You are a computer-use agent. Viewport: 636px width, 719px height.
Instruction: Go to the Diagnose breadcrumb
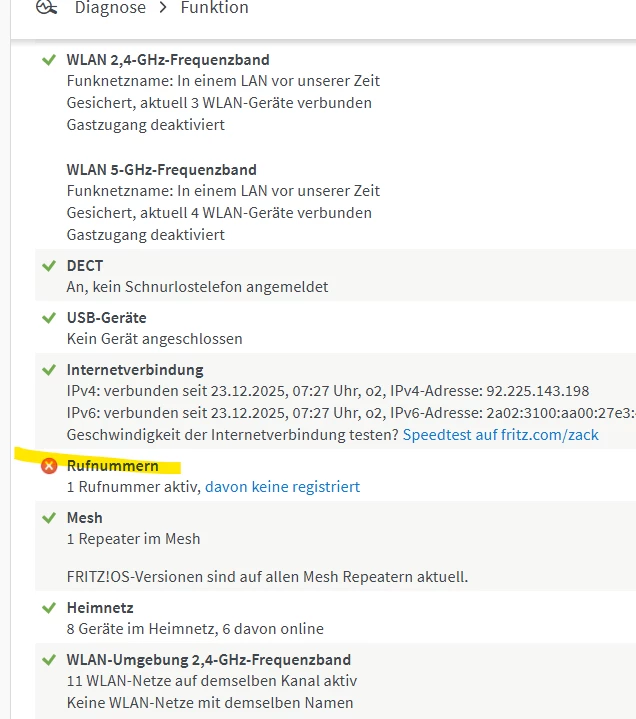110,8
